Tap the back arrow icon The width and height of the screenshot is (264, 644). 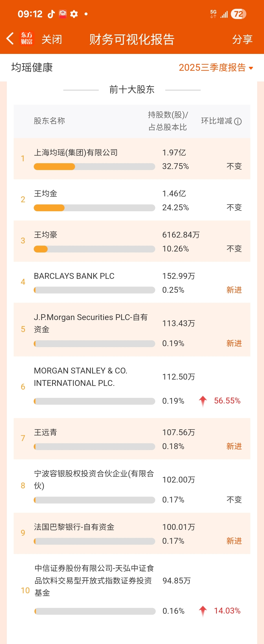point(10,39)
